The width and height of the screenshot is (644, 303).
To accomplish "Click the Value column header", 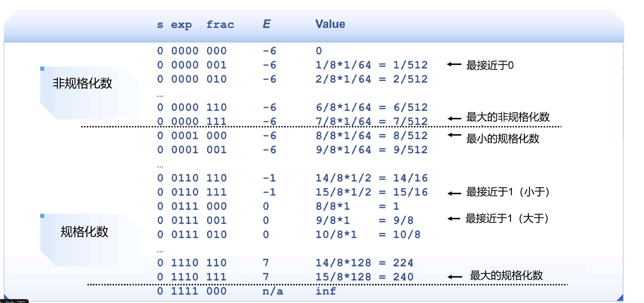I will (330, 24).
